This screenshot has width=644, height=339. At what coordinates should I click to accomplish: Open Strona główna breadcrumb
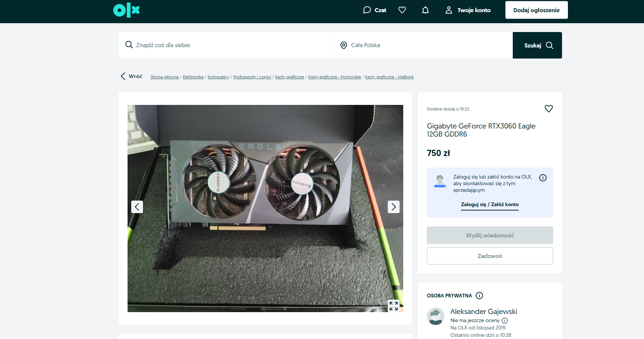click(x=164, y=77)
